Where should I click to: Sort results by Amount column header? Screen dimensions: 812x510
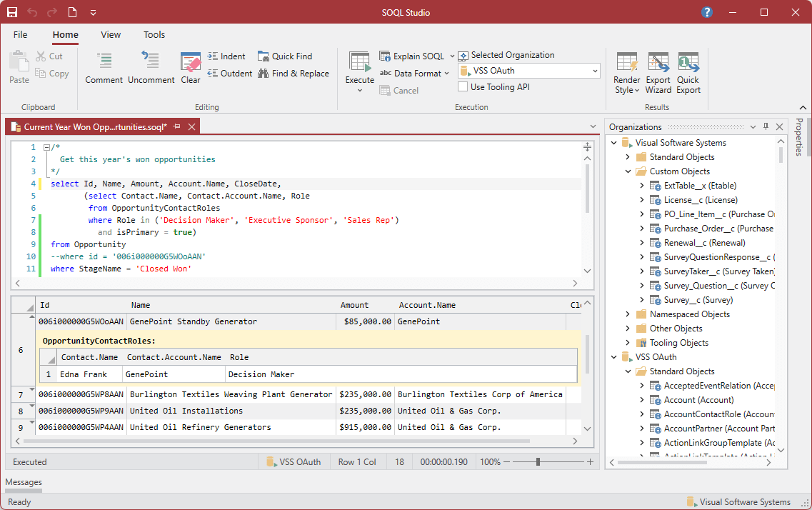(x=354, y=306)
